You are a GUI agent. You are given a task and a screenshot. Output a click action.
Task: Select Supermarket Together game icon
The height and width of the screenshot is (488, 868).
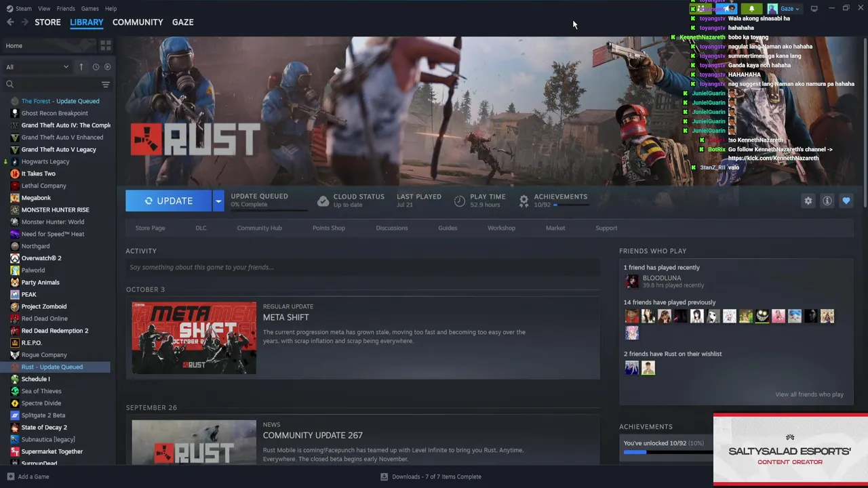point(15,451)
